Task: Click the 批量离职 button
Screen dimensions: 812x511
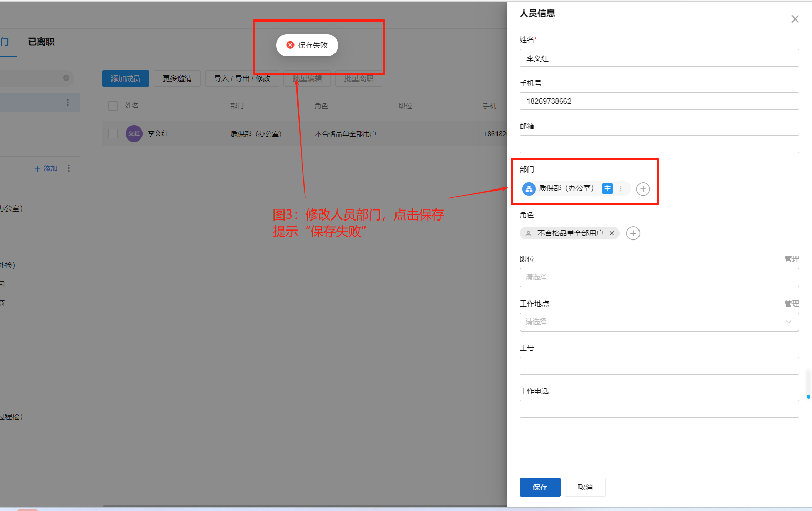Action: pyautogui.click(x=359, y=78)
